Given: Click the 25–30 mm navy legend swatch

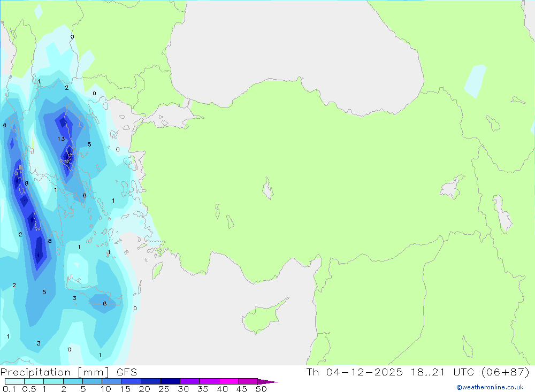Looking at the screenshot, I should [x=170, y=381].
